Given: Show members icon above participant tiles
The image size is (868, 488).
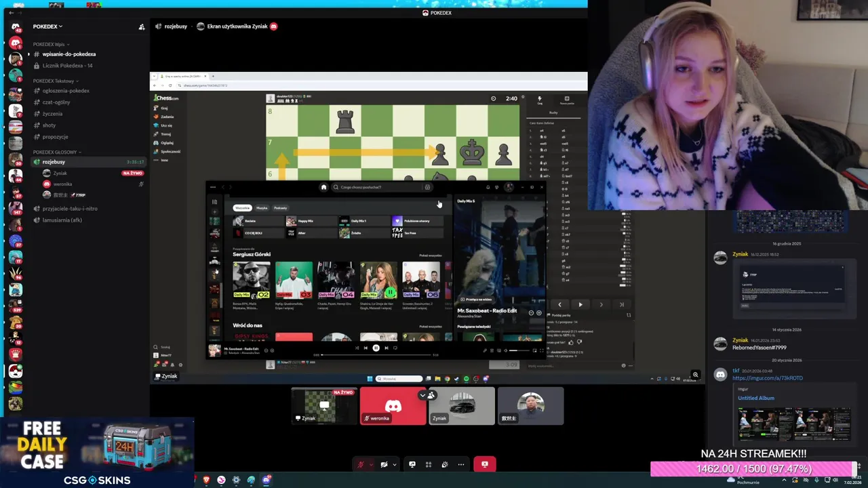Looking at the screenshot, I should tap(431, 395).
